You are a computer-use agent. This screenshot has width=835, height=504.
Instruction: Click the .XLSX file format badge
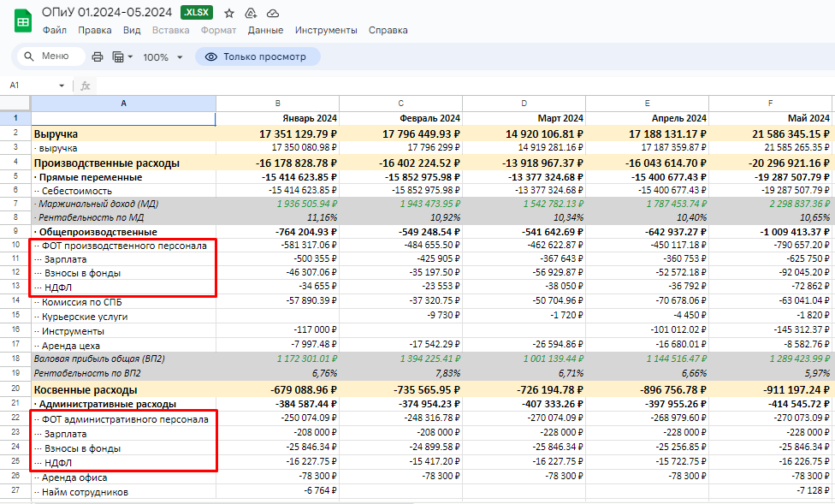pos(198,13)
